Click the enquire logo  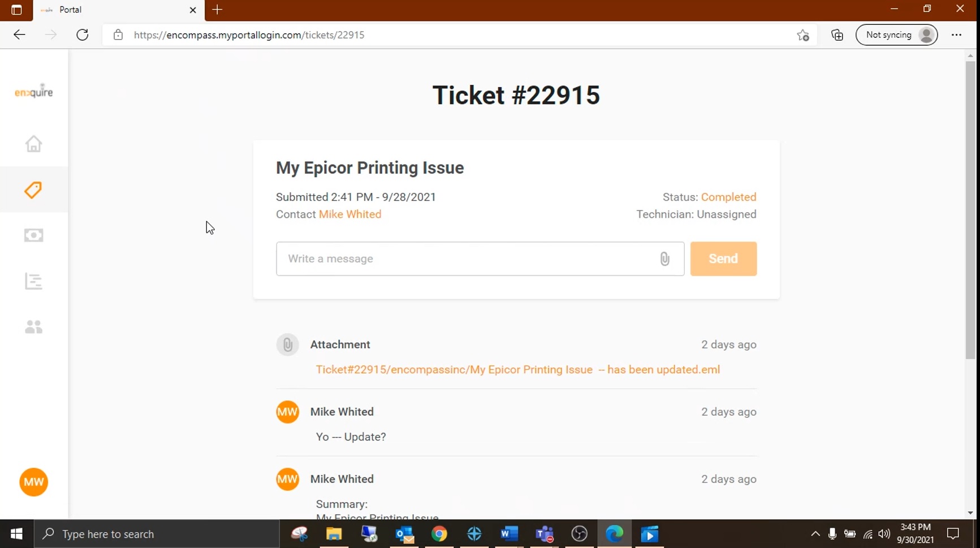click(x=33, y=91)
